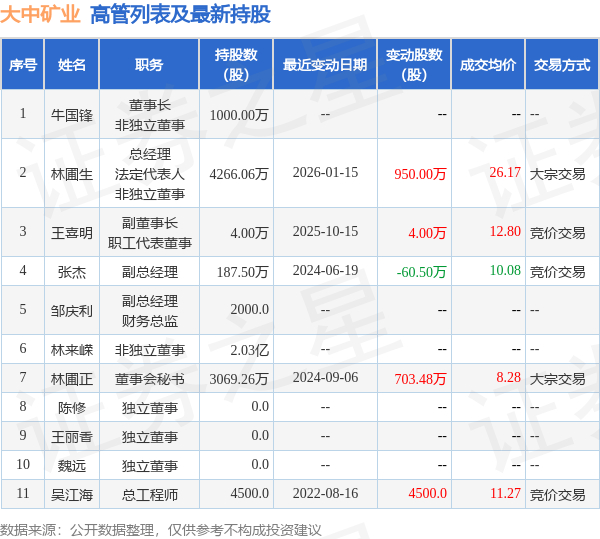Click 竞价交易 in 王喜明's row
600x539 pixels.
pyautogui.click(x=558, y=233)
